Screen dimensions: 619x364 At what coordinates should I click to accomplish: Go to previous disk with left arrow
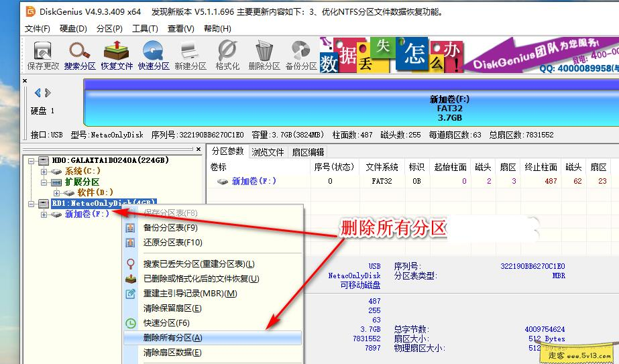[38, 93]
